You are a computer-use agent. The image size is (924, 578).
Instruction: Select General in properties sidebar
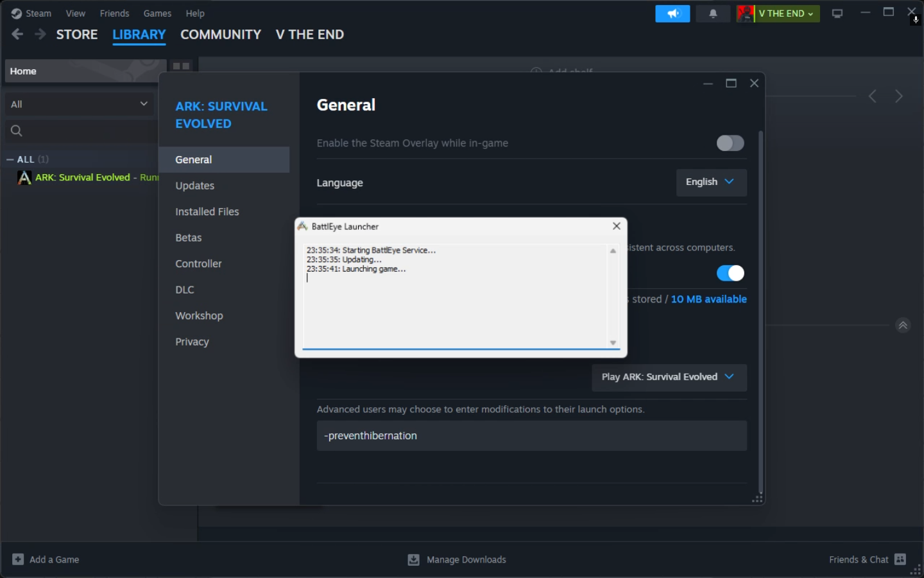[224, 160]
